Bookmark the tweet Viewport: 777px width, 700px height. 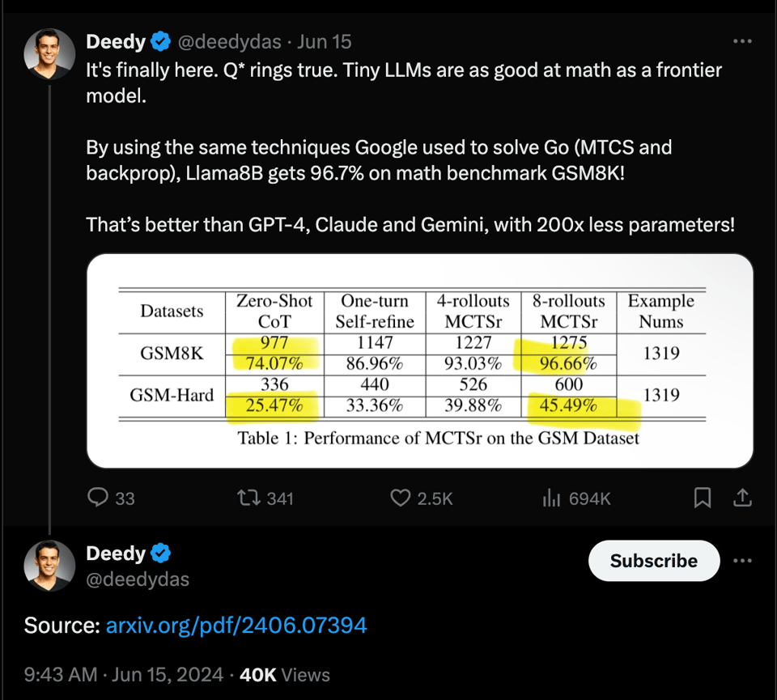click(703, 498)
